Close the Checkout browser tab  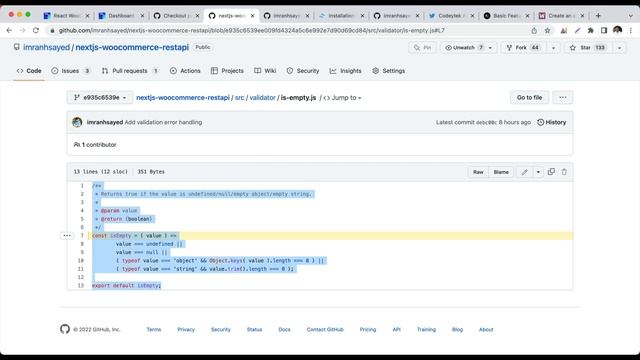[197, 16]
